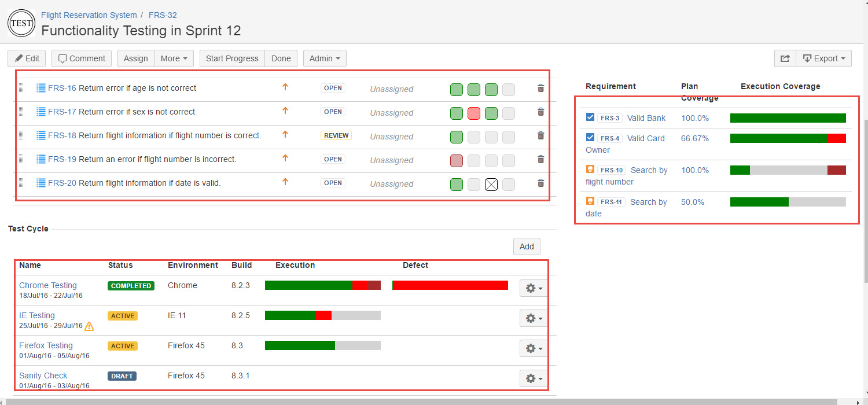The height and width of the screenshot is (405, 868).
Task: Expand the Admin dropdown
Action: [325, 58]
